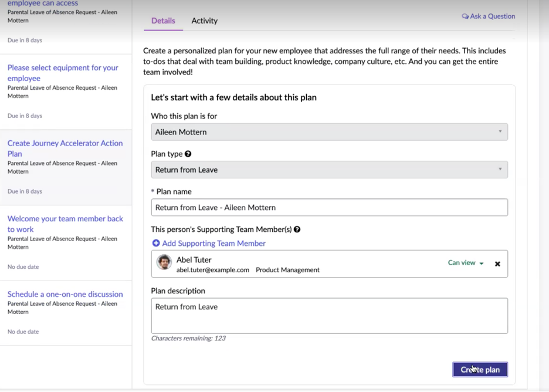
Task: Click the Add Supporting Team Member link
Action: click(x=213, y=243)
